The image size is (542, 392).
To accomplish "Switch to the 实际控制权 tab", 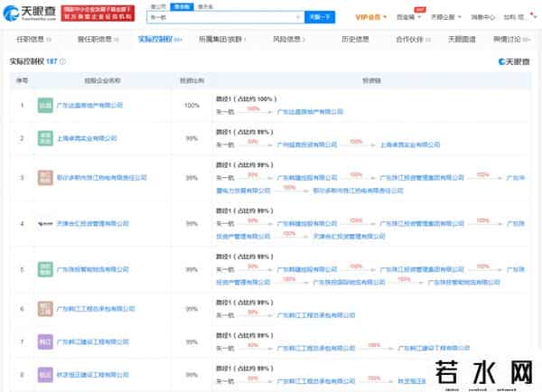I will click(x=160, y=40).
